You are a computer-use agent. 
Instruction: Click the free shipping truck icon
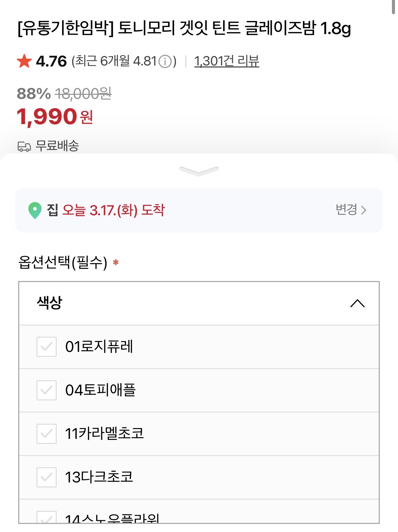coord(24,146)
